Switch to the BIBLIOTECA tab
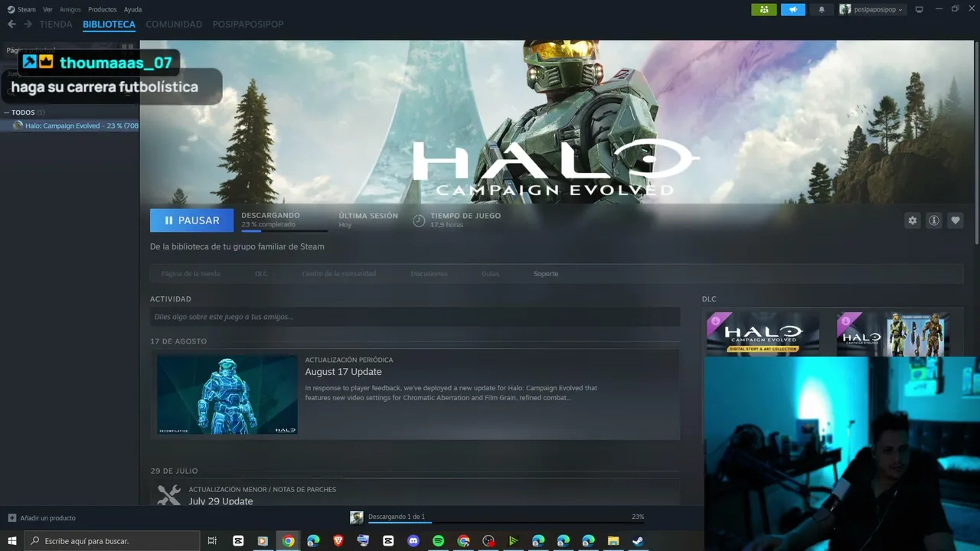This screenshot has width=980, height=551. [109, 24]
